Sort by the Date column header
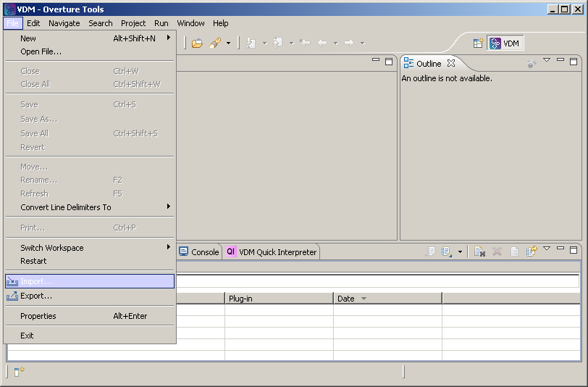Viewport: 588px width, 387px height. (387, 299)
